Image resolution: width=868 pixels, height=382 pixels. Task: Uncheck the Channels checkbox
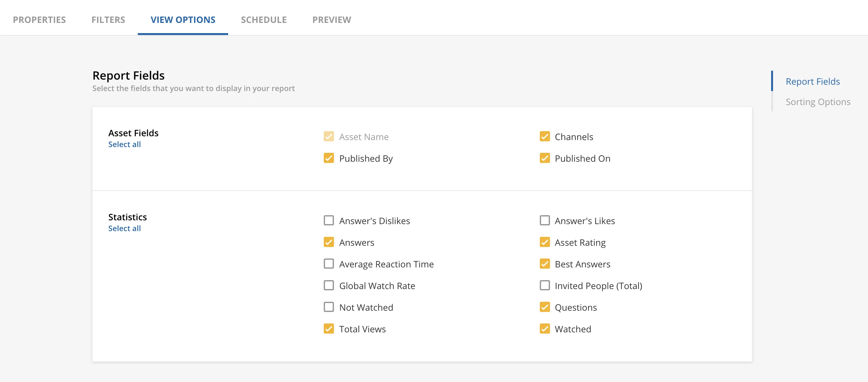545,136
